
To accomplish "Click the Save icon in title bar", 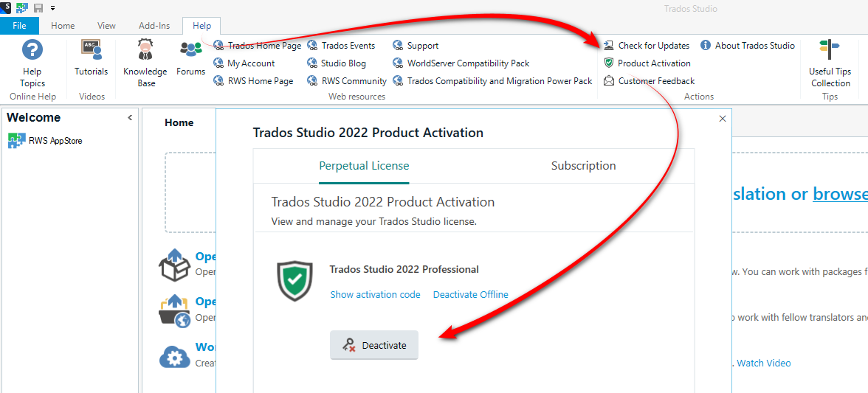I will pyautogui.click(x=38, y=7).
